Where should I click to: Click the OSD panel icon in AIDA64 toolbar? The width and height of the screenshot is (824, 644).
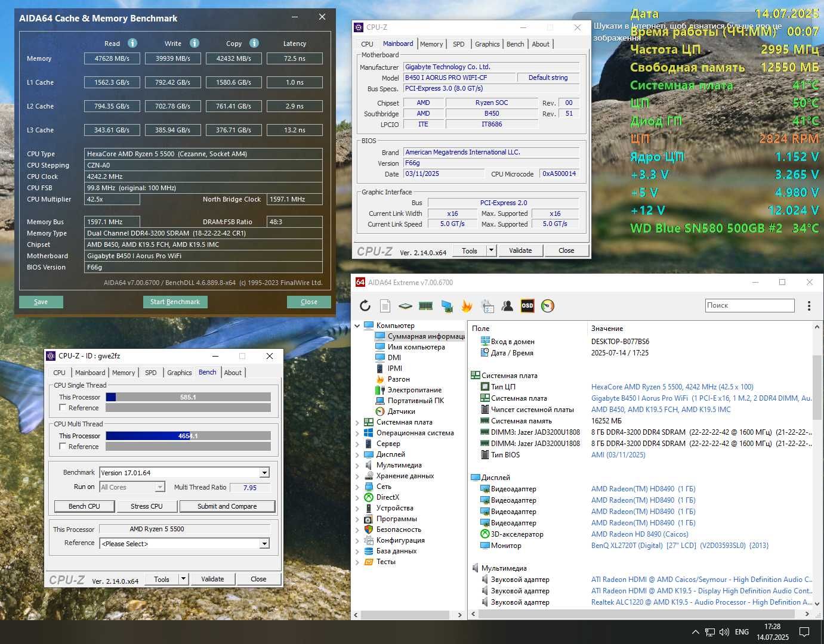tap(527, 306)
